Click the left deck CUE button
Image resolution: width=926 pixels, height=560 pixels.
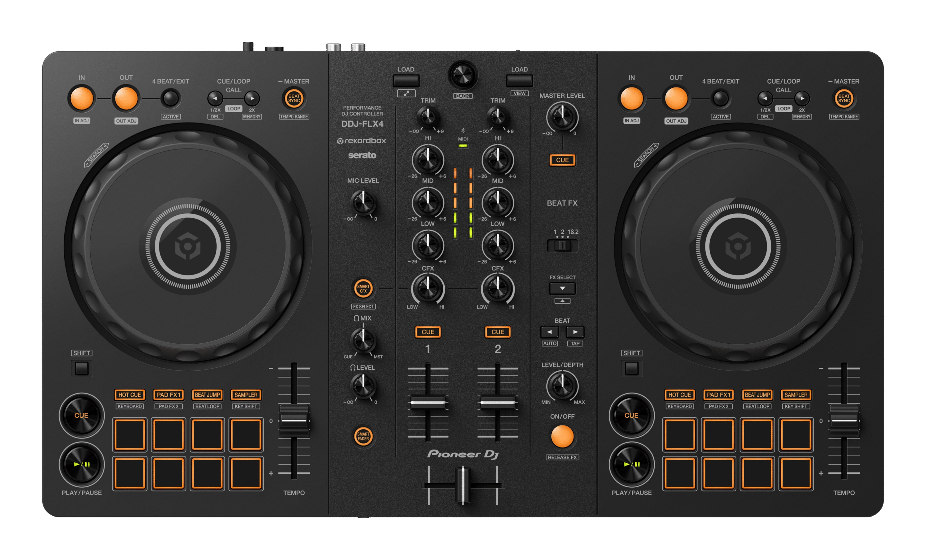82,415
